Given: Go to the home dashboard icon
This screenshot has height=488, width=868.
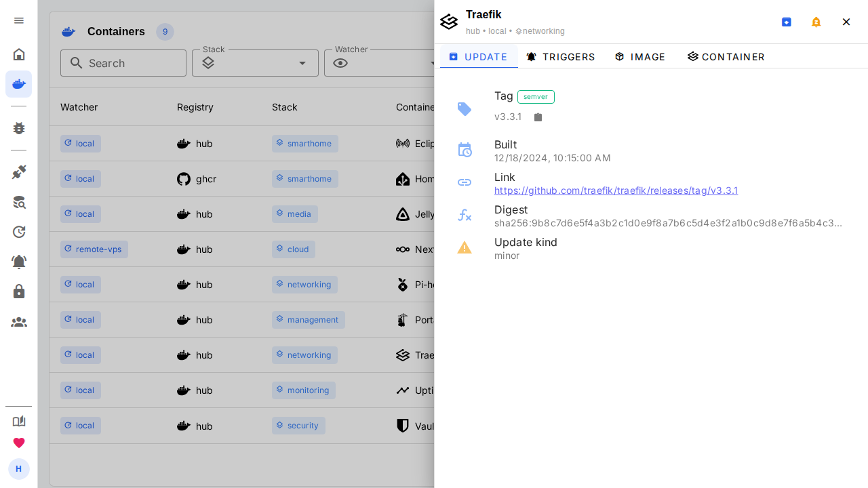Looking at the screenshot, I should click(x=19, y=54).
